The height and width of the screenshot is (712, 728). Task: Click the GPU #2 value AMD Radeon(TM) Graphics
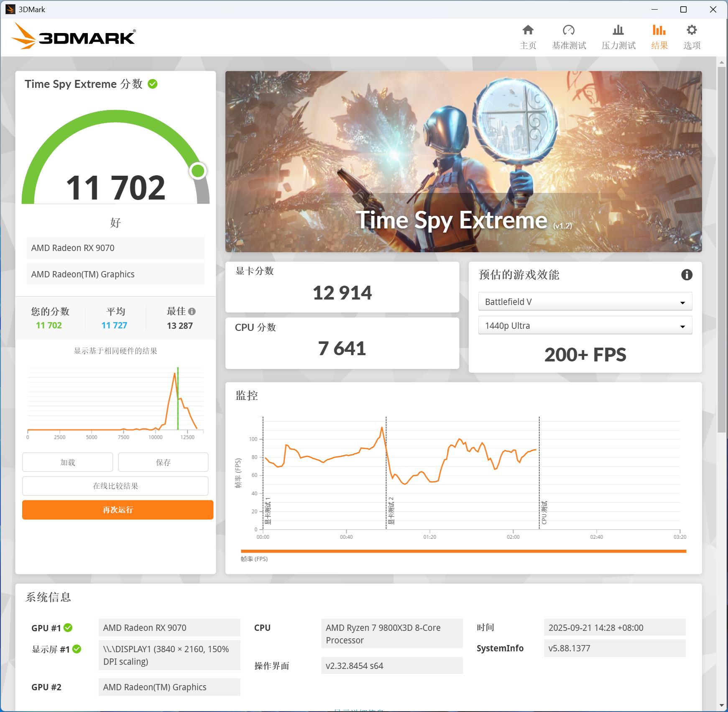pos(169,687)
